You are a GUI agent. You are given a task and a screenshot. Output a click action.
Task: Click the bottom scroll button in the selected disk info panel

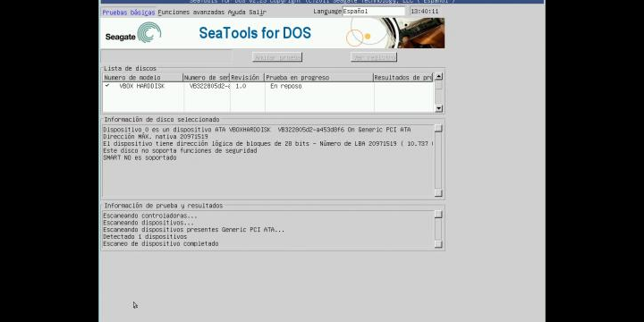438,193
